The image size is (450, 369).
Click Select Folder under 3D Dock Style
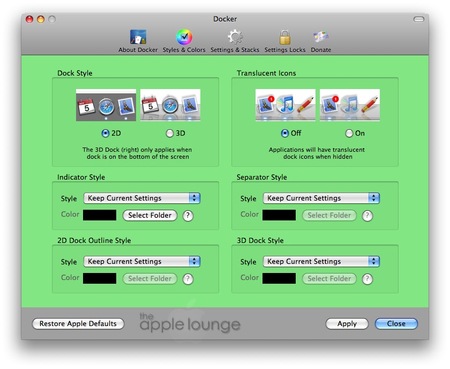point(329,279)
